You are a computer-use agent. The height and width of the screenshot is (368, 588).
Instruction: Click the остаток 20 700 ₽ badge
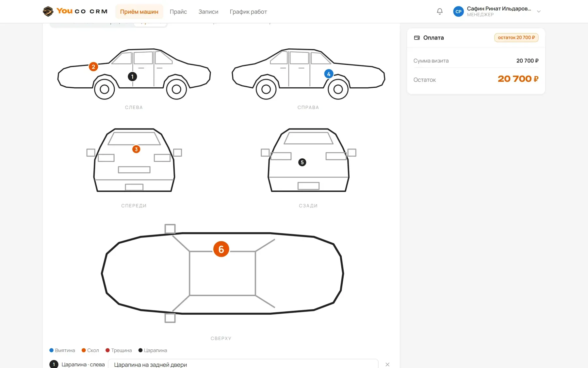coord(516,38)
